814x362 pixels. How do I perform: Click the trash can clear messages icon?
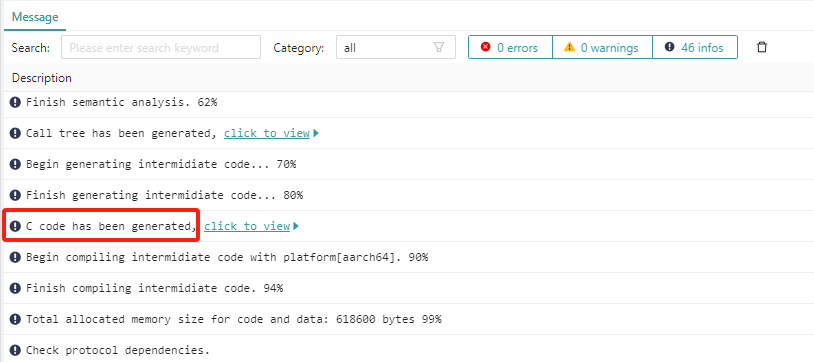[x=762, y=47]
